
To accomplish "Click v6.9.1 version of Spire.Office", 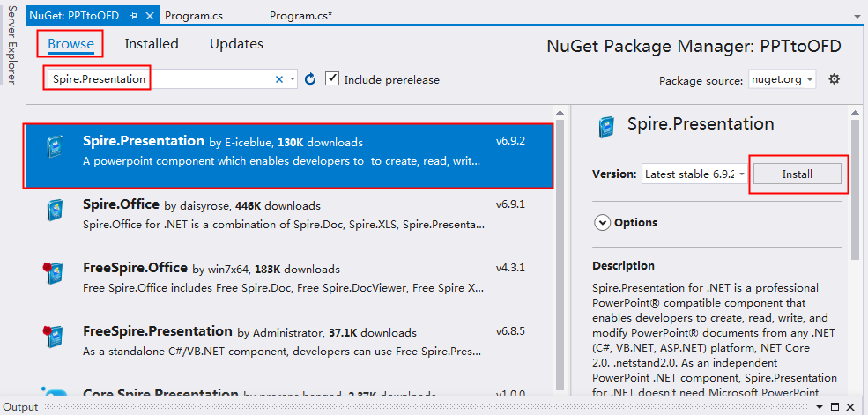I will (x=510, y=204).
